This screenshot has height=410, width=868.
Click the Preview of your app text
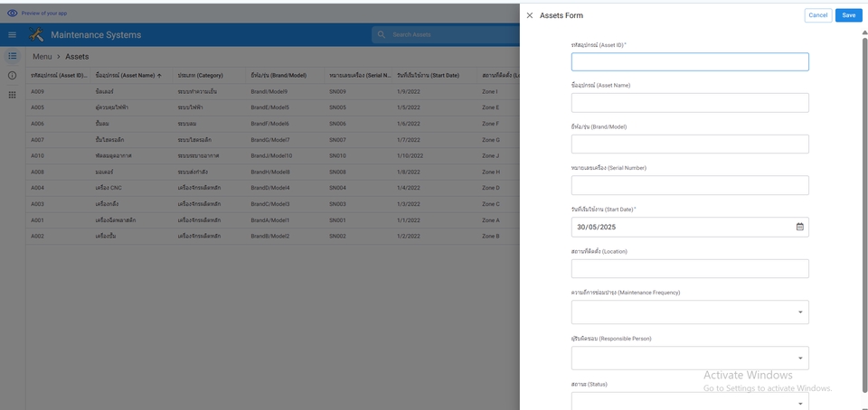(x=43, y=14)
